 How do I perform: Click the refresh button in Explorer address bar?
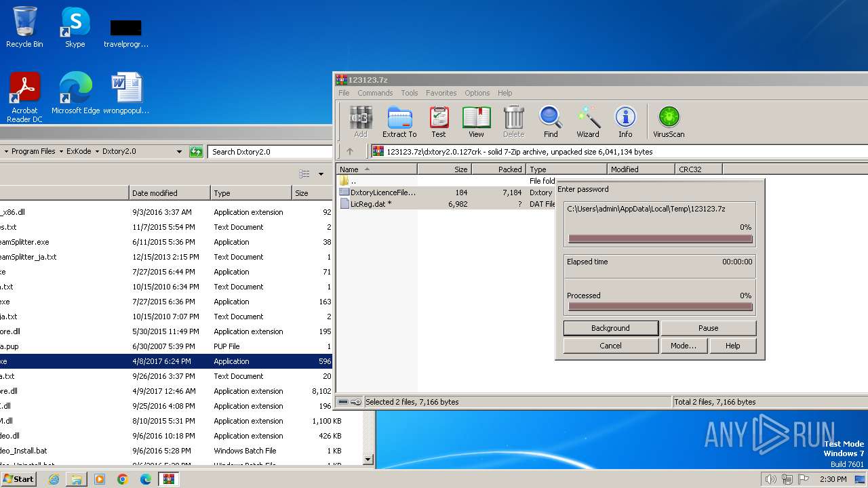[196, 152]
